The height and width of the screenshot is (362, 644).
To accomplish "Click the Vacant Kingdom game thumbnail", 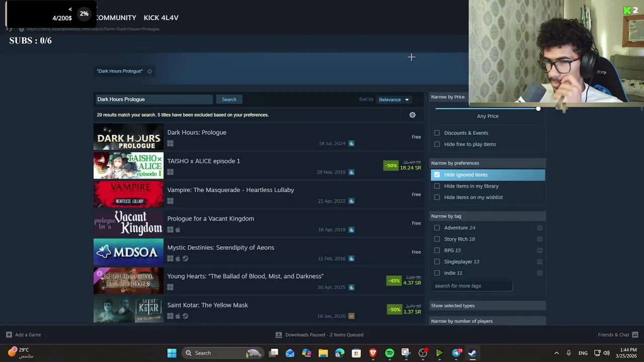I will pos(128,223).
